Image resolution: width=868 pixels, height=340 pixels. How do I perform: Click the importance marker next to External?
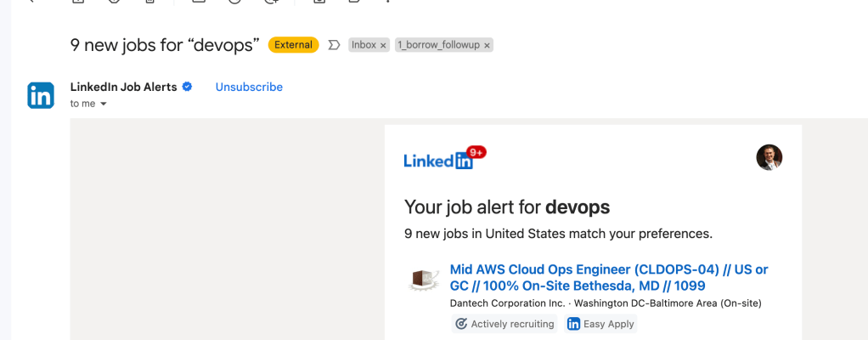(333, 45)
